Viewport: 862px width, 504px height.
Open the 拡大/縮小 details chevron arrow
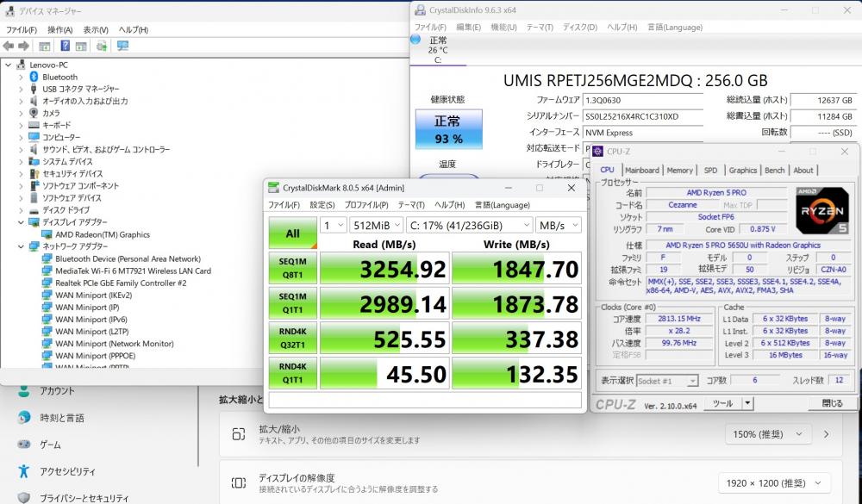pos(827,434)
